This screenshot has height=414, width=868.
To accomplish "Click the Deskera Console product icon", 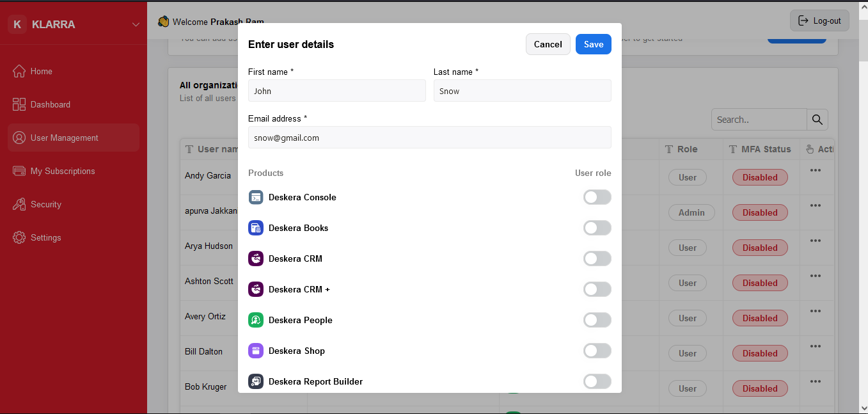I will point(256,197).
